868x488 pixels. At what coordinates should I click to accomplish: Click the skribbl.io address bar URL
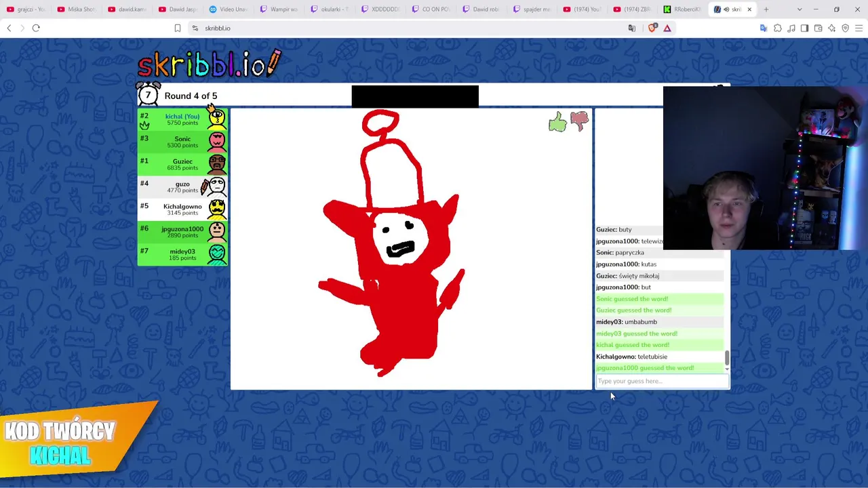218,28
